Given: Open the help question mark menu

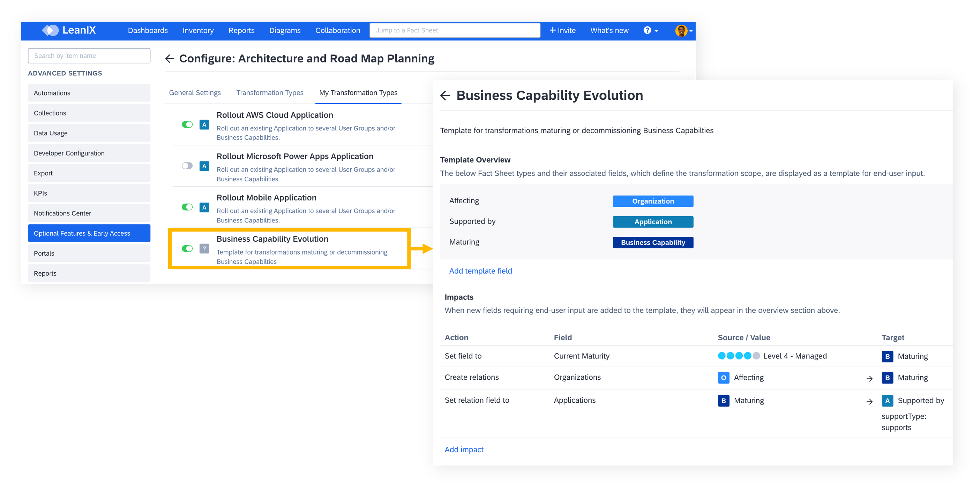Looking at the screenshot, I should pos(650,30).
